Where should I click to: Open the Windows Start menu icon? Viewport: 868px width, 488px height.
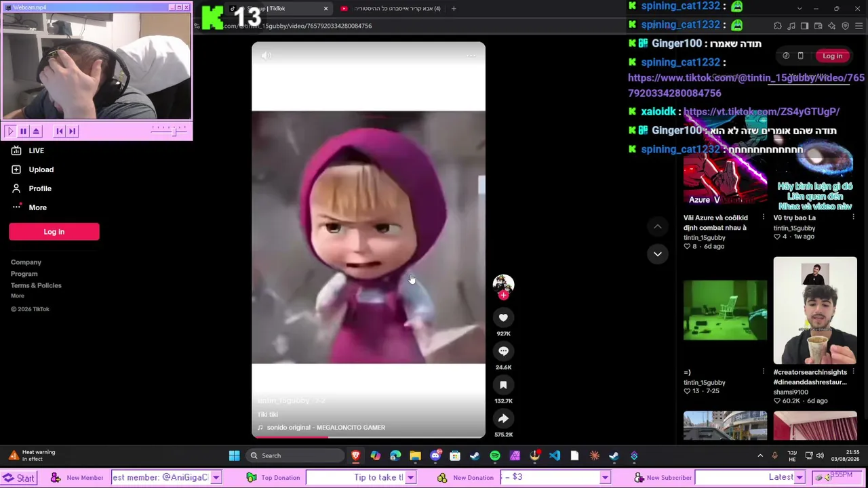[234, 455]
